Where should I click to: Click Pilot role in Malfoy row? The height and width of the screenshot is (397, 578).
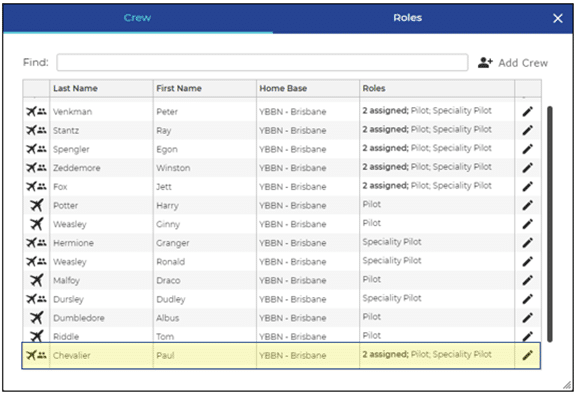click(x=372, y=279)
